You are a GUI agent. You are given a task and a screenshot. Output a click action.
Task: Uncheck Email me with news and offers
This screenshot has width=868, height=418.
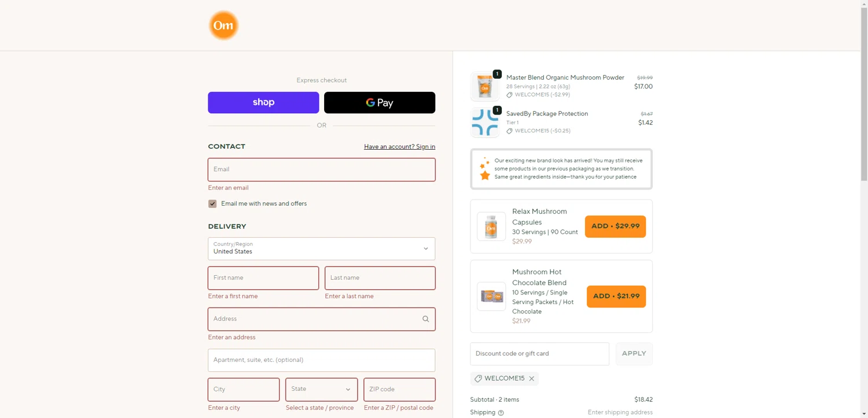pyautogui.click(x=212, y=204)
